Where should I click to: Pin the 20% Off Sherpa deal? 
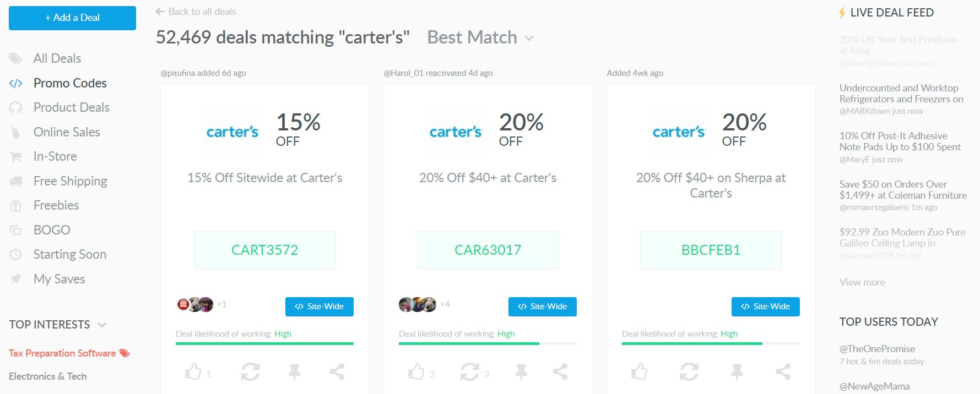tap(737, 372)
